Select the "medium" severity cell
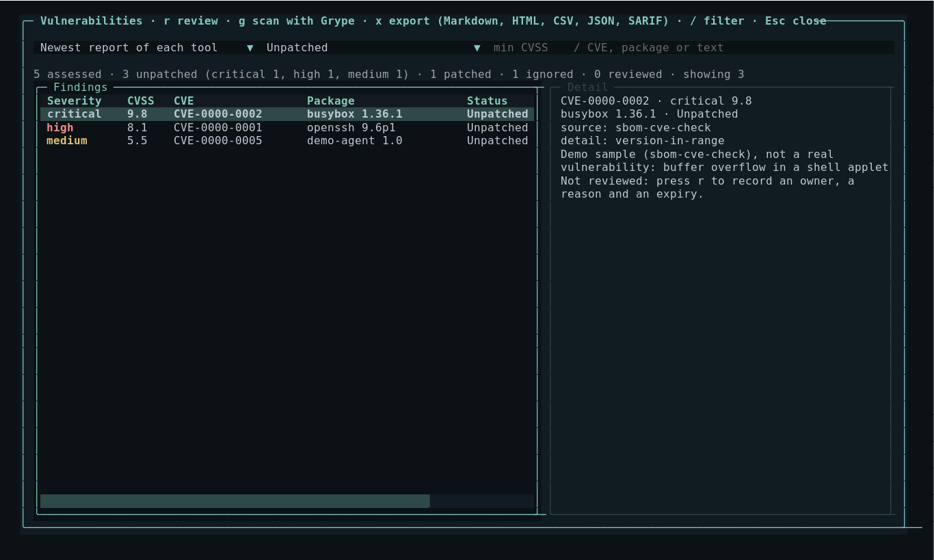This screenshot has width=934, height=560. point(67,141)
